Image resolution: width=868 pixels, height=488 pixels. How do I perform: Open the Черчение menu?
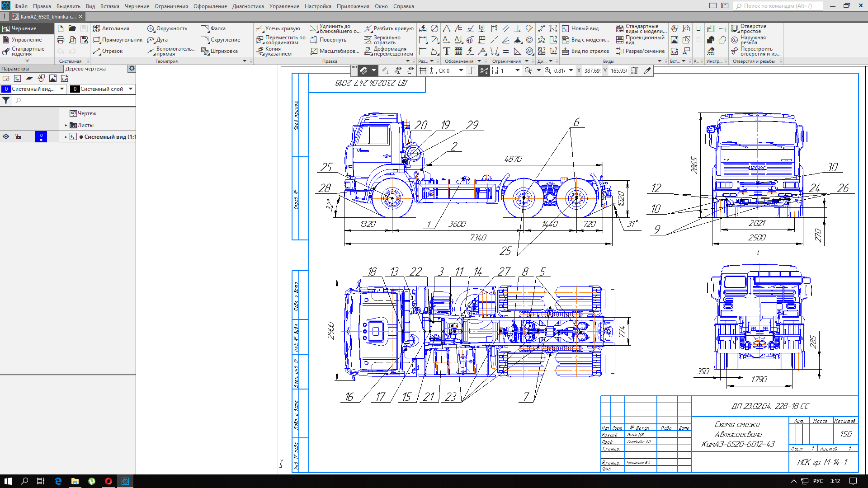coord(137,6)
